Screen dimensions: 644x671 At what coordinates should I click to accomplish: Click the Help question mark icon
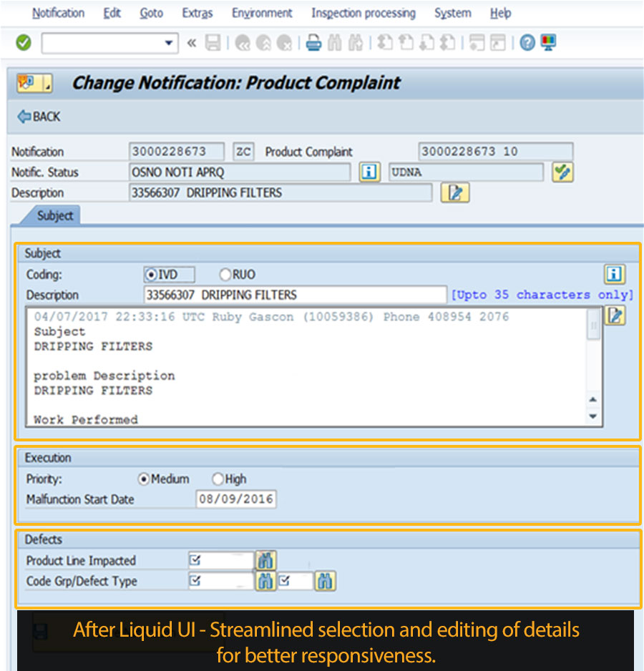tap(527, 43)
